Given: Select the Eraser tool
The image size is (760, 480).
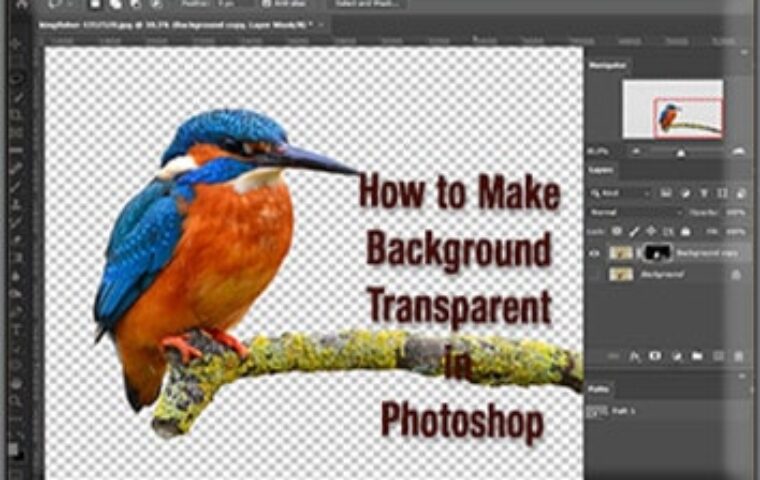Looking at the screenshot, I should point(16,240).
